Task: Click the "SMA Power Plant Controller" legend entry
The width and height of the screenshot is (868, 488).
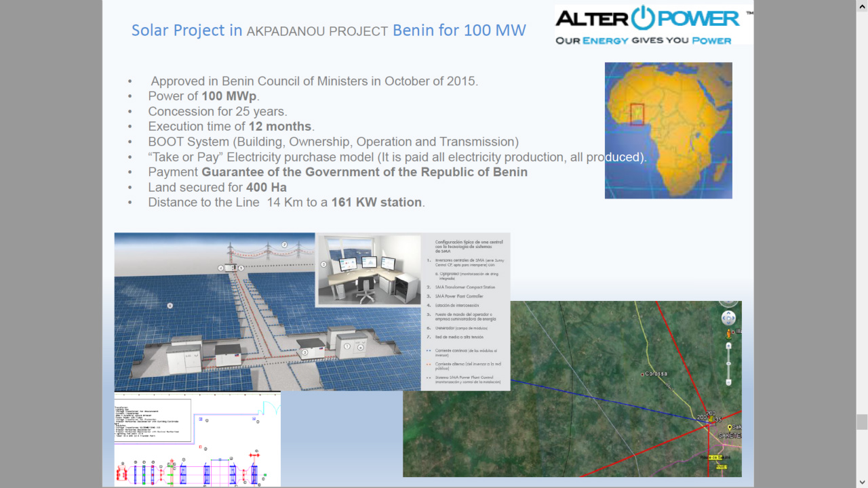Action: [458, 296]
